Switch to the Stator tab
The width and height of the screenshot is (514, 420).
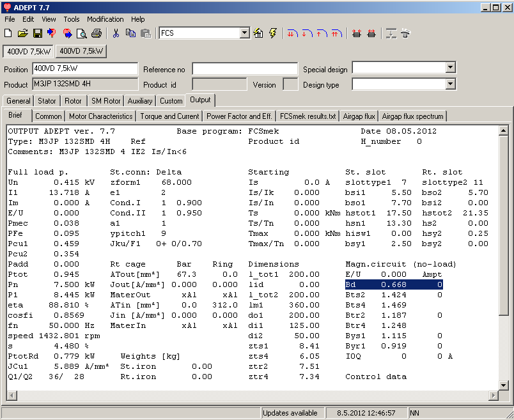(x=47, y=101)
